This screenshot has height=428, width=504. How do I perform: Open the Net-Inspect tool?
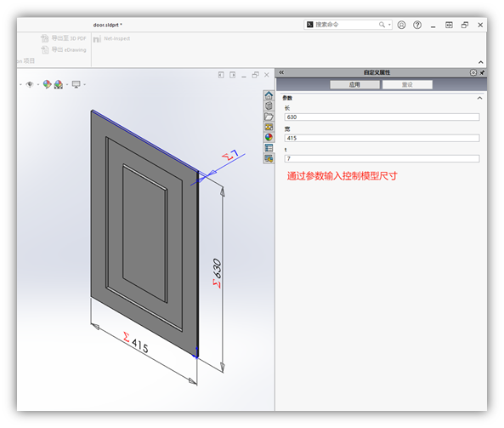pos(111,38)
